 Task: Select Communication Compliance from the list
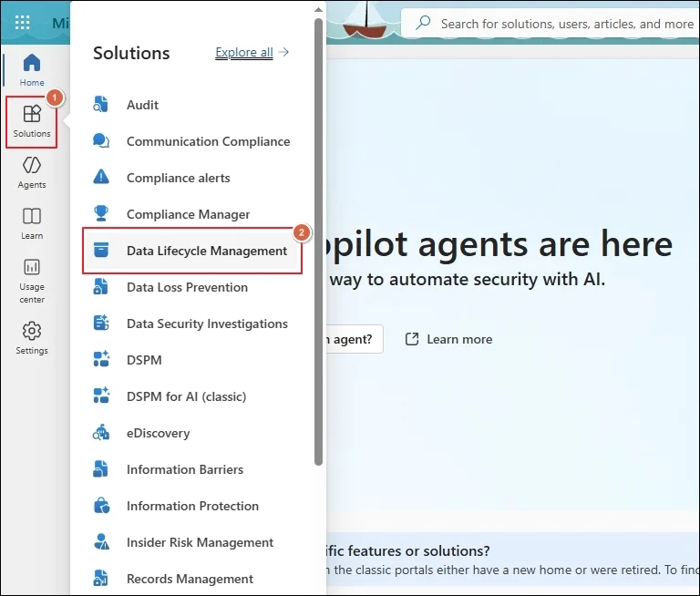coord(208,141)
